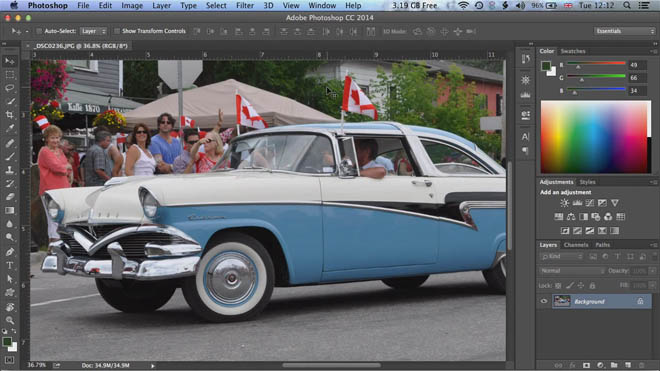Add a Photo Filter adjustment
Image resolution: width=660 pixels, height=371 pixels.
tap(596, 217)
